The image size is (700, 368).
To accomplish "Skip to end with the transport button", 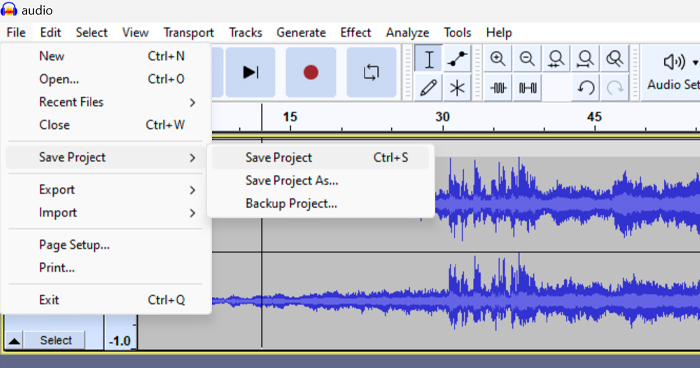I will point(250,72).
